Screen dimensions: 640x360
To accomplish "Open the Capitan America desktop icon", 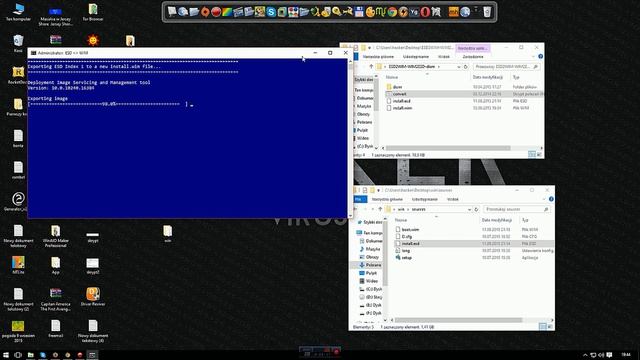I will [56, 299].
